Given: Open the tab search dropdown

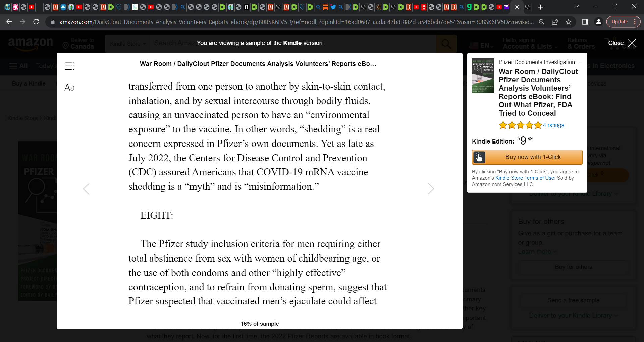Looking at the screenshot, I should click(577, 6).
